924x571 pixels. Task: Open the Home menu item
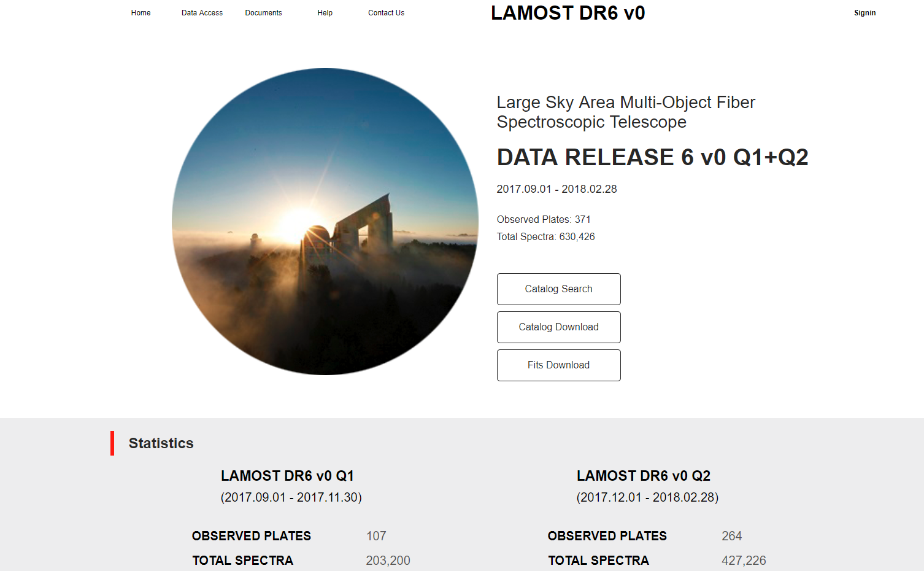point(141,13)
